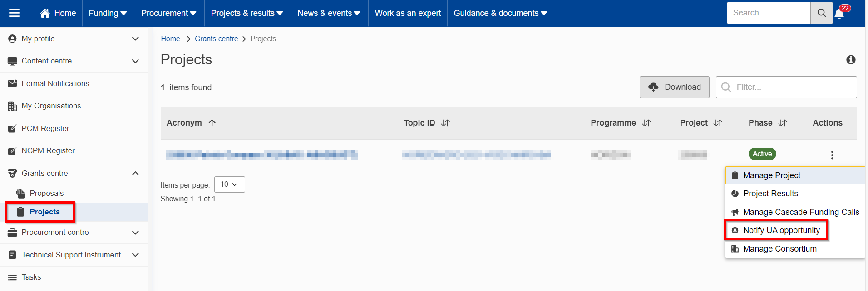The image size is (868, 291).
Task: Click the Content centre monitor icon
Action: [12, 61]
